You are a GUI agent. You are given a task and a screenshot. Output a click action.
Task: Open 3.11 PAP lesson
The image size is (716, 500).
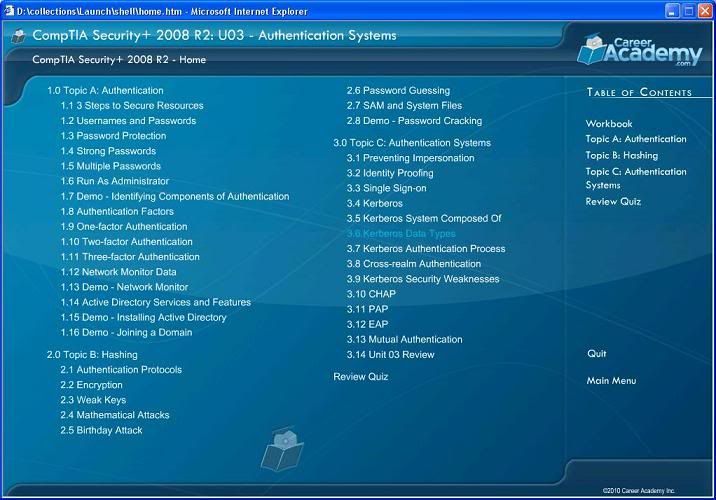tap(367, 309)
